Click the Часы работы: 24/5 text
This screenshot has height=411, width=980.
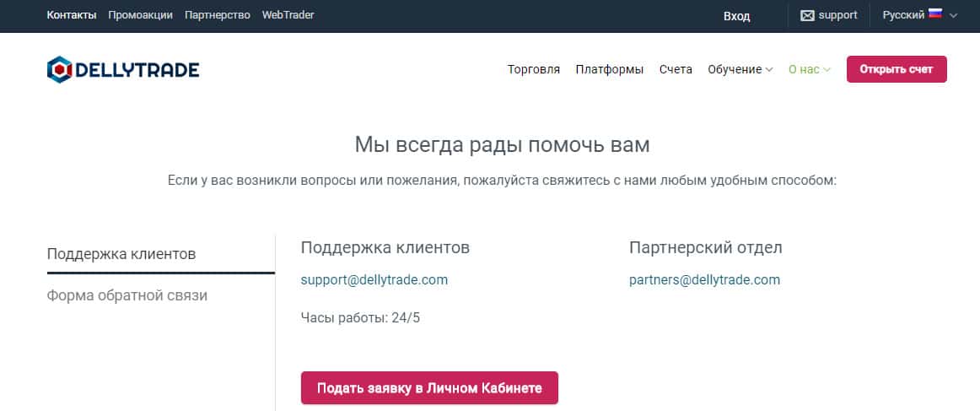tap(360, 318)
